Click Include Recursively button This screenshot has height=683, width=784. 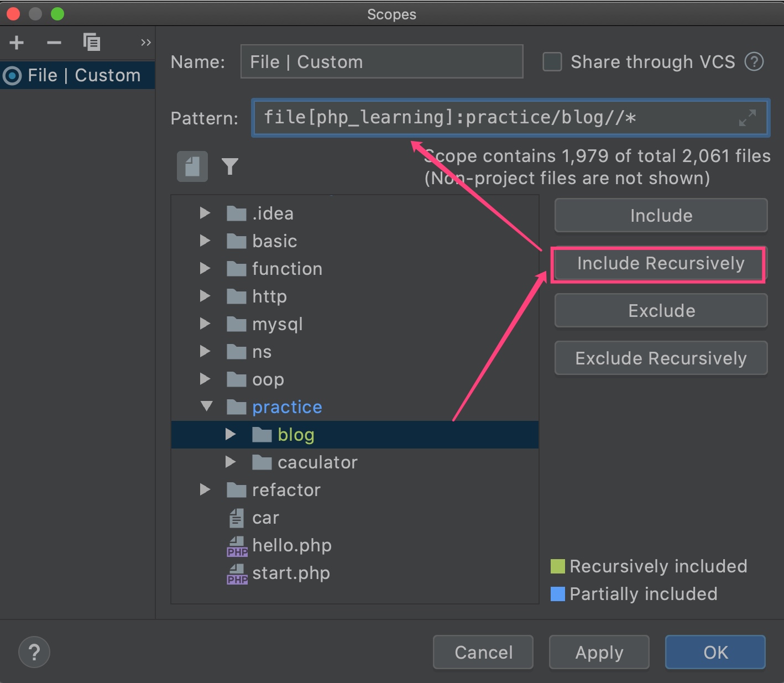tap(661, 263)
